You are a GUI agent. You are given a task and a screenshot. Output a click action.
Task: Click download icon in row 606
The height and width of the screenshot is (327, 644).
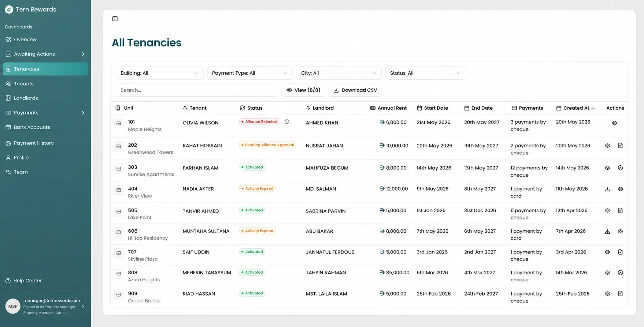pyautogui.click(x=607, y=232)
